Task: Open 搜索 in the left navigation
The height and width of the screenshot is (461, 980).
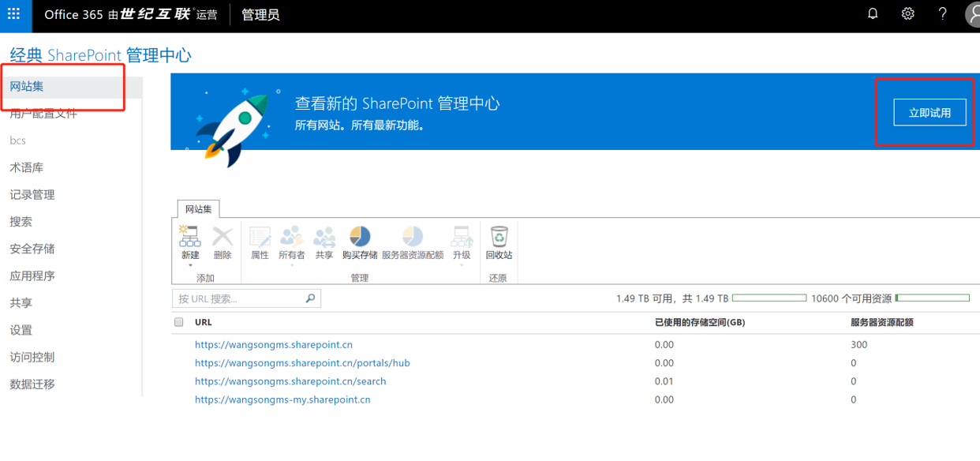Action: click(21, 222)
